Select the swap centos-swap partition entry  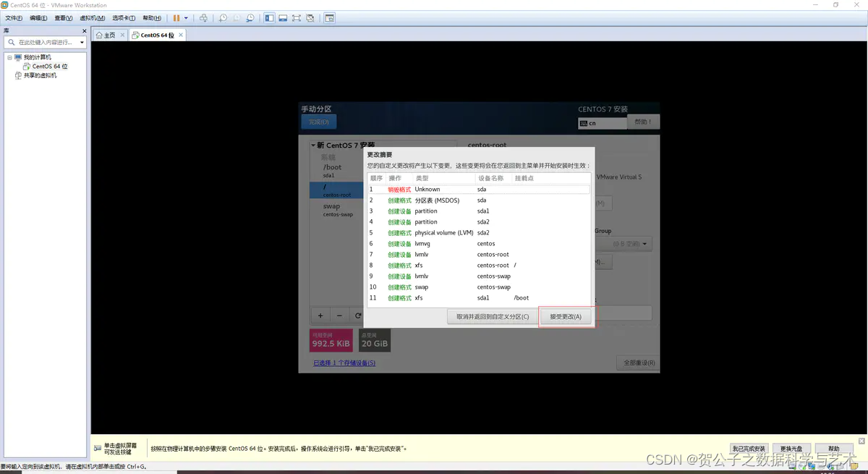336,210
